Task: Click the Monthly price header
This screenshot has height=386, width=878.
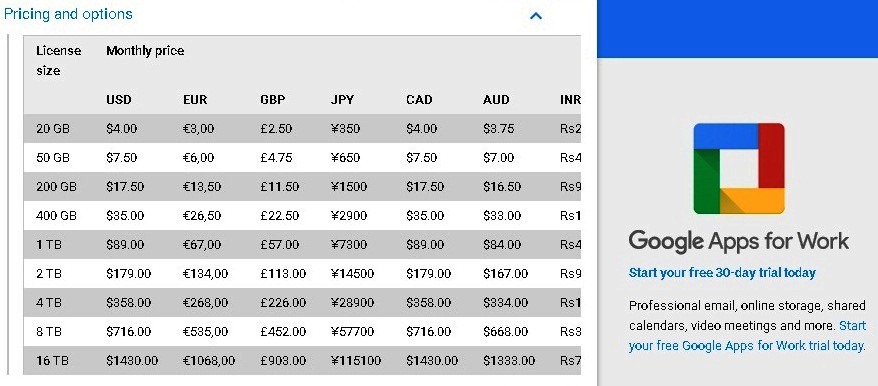Action: coord(145,51)
